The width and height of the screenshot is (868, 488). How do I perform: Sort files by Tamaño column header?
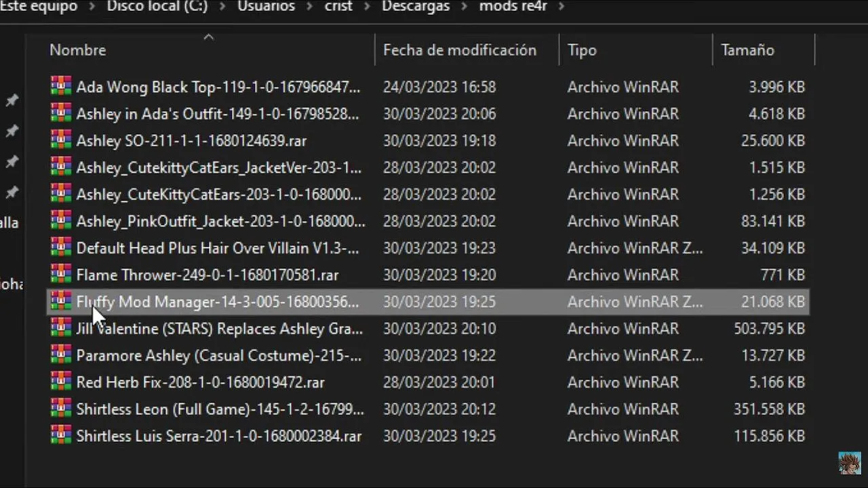(x=747, y=50)
